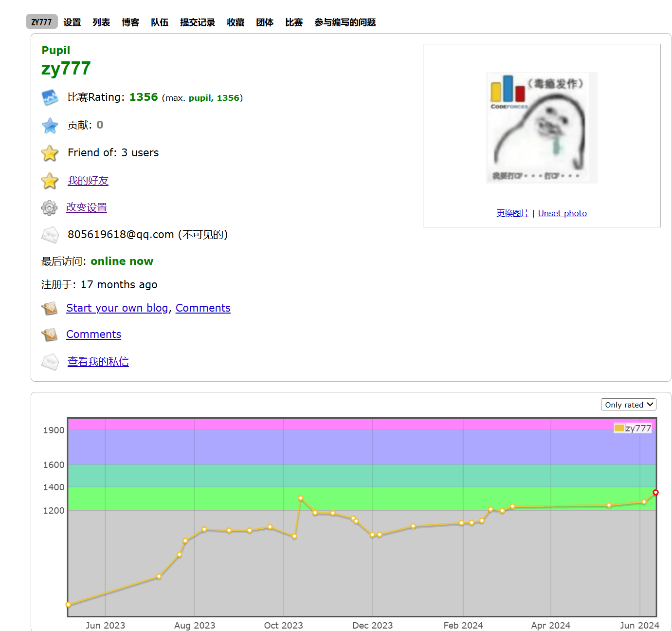Click the gear icon beside 改变设置
The height and width of the screenshot is (631, 672).
point(49,208)
